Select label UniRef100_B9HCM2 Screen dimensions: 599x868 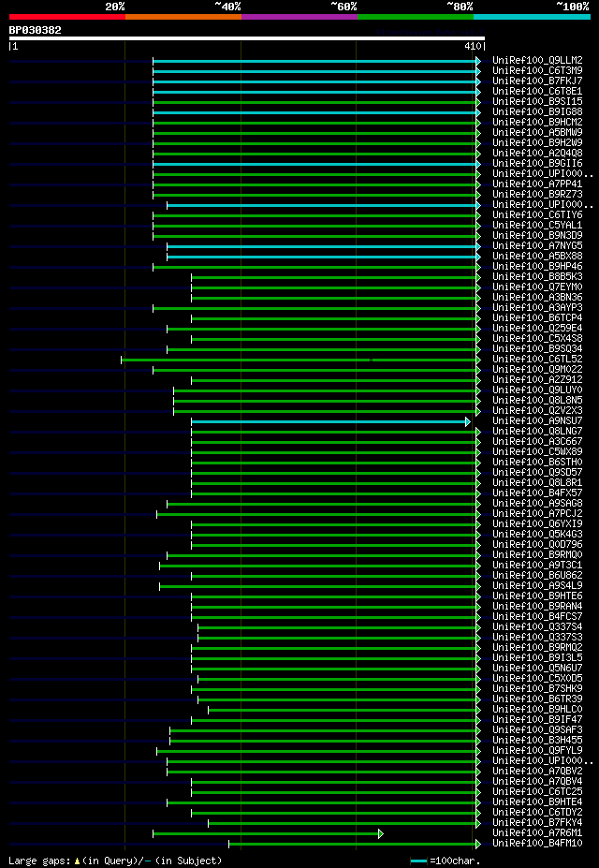pos(537,122)
